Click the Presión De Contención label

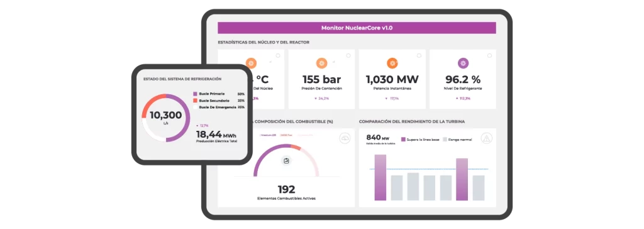[x=322, y=89]
